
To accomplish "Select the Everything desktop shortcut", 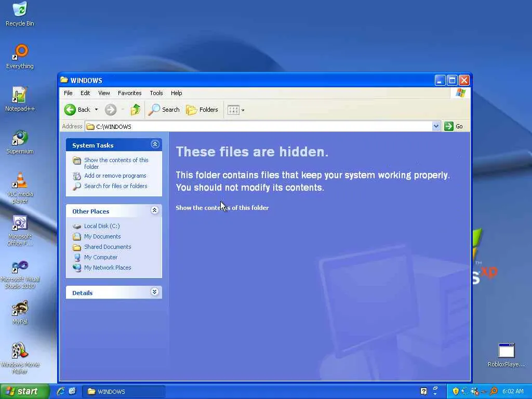I will [x=20, y=57].
